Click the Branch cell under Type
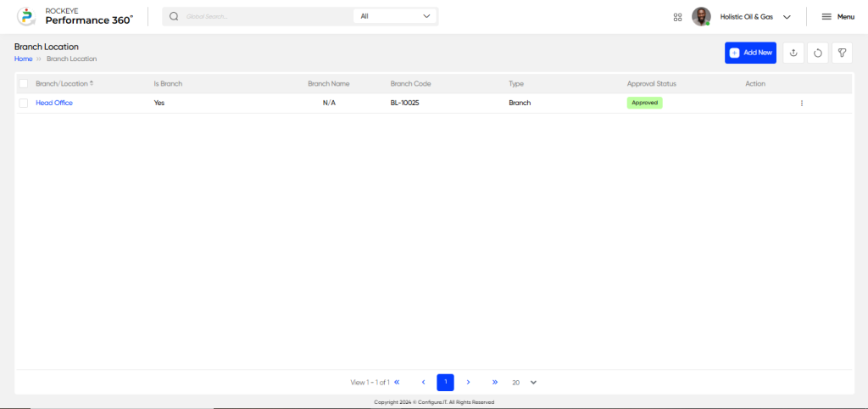This screenshot has width=868, height=409. [520, 103]
